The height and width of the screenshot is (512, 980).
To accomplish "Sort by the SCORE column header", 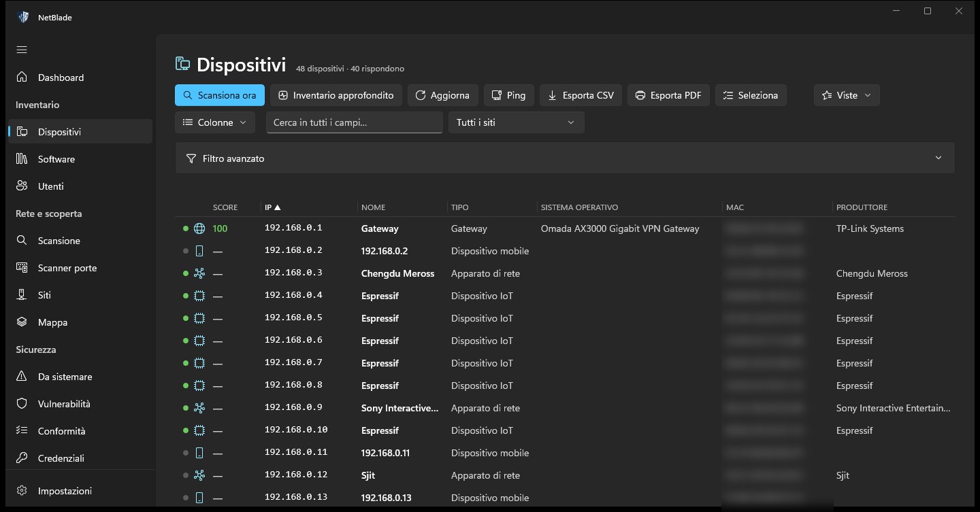I will [225, 207].
